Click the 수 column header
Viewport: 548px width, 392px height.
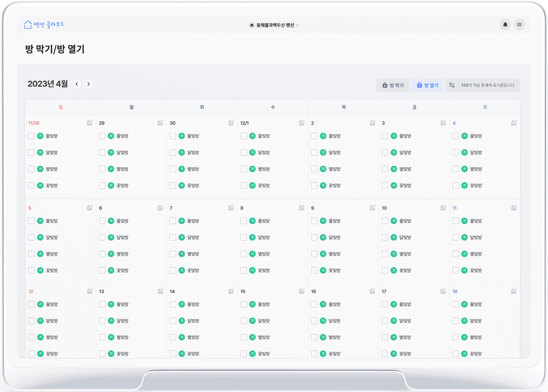coord(273,107)
